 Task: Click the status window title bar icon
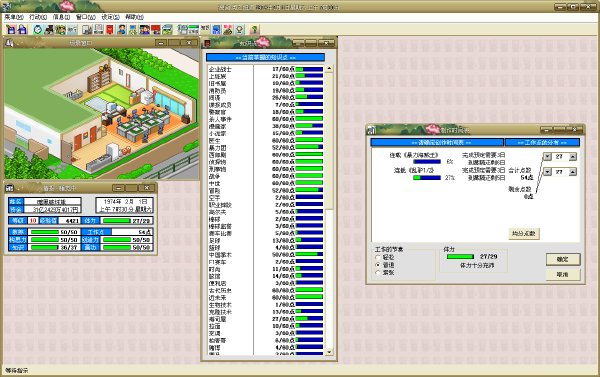(10, 188)
